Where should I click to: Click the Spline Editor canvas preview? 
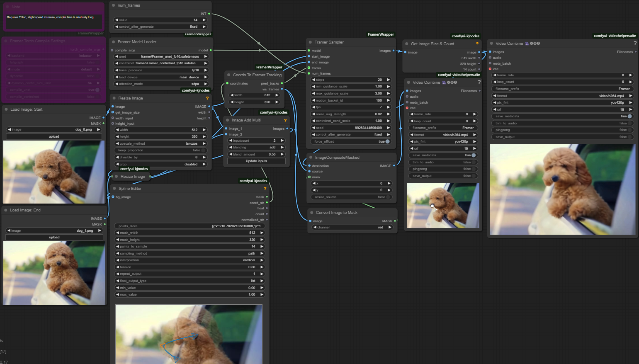(189, 334)
